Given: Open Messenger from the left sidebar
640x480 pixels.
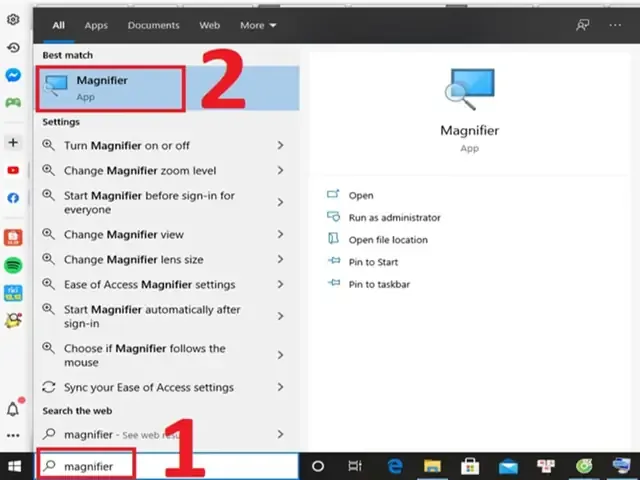Looking at the screenshot, I should (13, 76).
